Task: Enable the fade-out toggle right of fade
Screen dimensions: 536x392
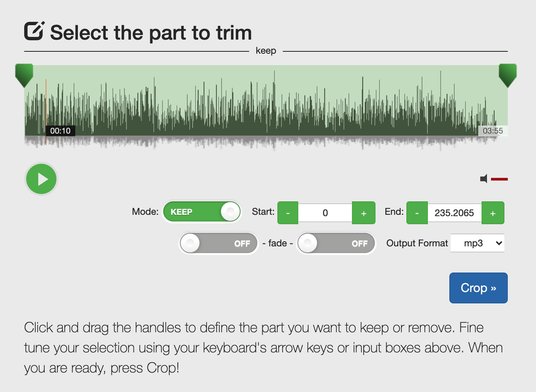Action: pyautogui.click(x=336, y=243)
